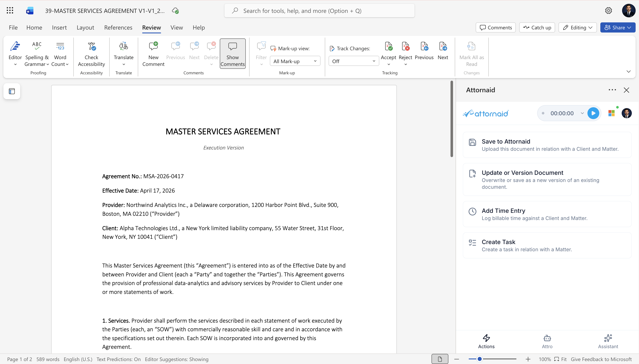Add a New Comment
639x364 pixels.
tap(153, 54)
